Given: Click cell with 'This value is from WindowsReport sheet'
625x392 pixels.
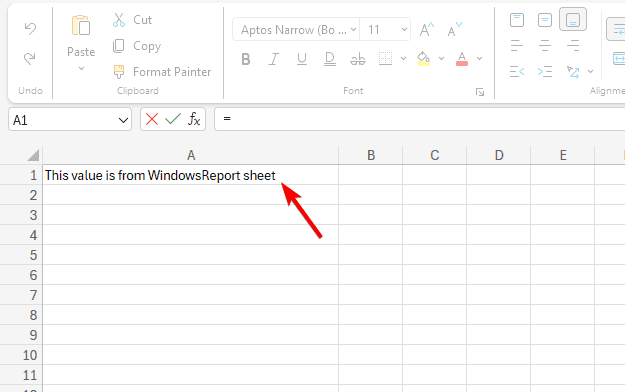Looking at the screenshot, I should pos(191,175).
